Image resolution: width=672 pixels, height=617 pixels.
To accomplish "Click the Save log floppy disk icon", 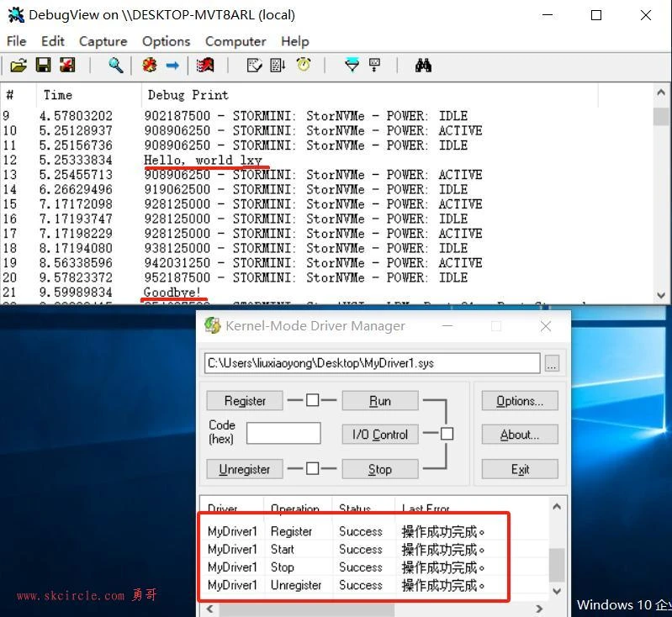I will click(x=42, y=66).
